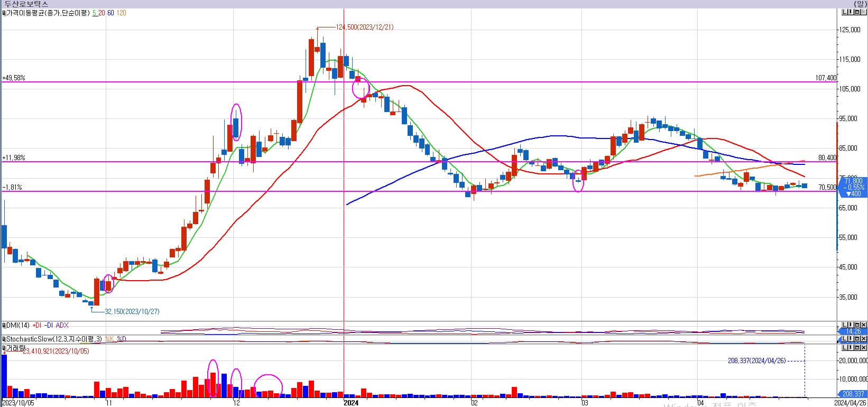Click the 12 month marker on time axis
This screenshot has height=407, width=868.
(237, 403)
